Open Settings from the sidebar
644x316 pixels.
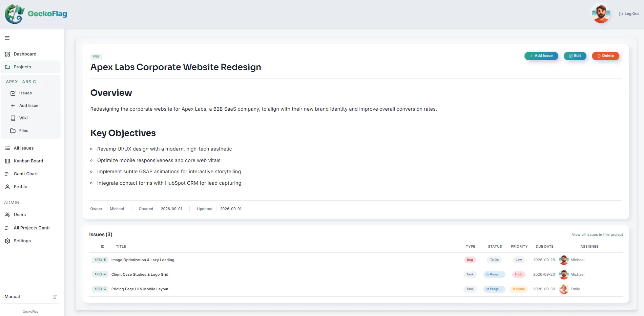31,241
